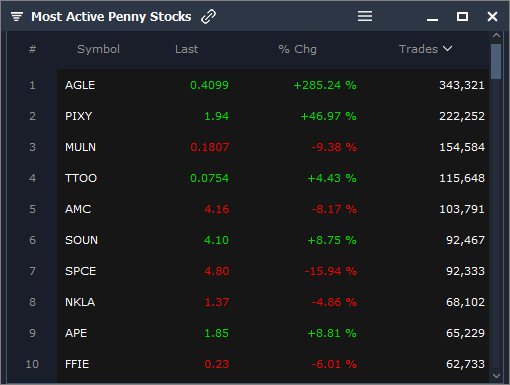Click the last price 1.37
This screenshot has height=385, width=510.
(217, 302)
